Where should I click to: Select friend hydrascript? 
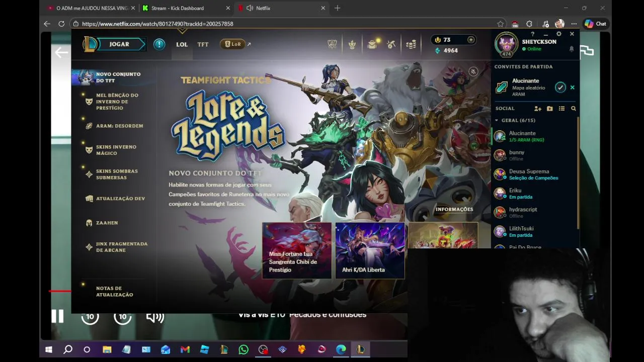[534, 212]
